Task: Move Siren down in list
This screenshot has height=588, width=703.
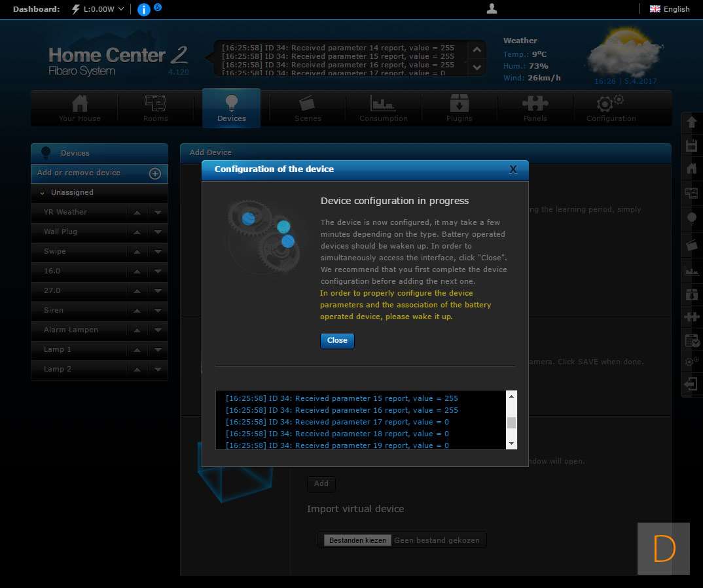Action: coord(158,311)
